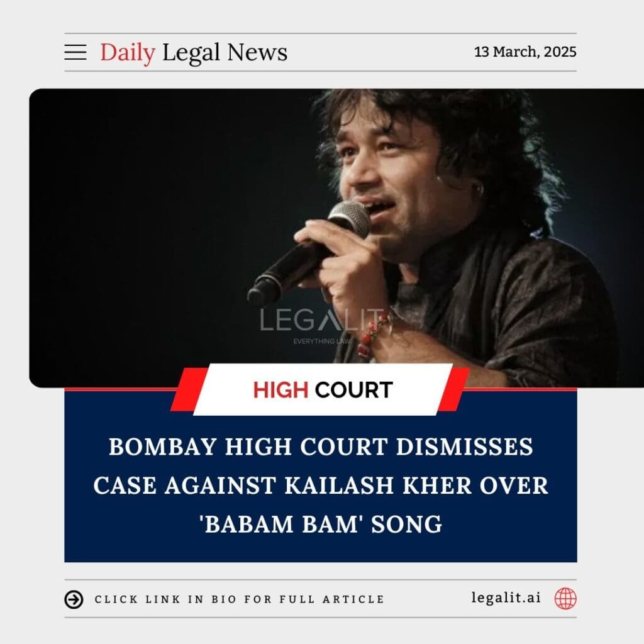
Task: Click the 13 March, 2025 date
Action: click(525, 52)
